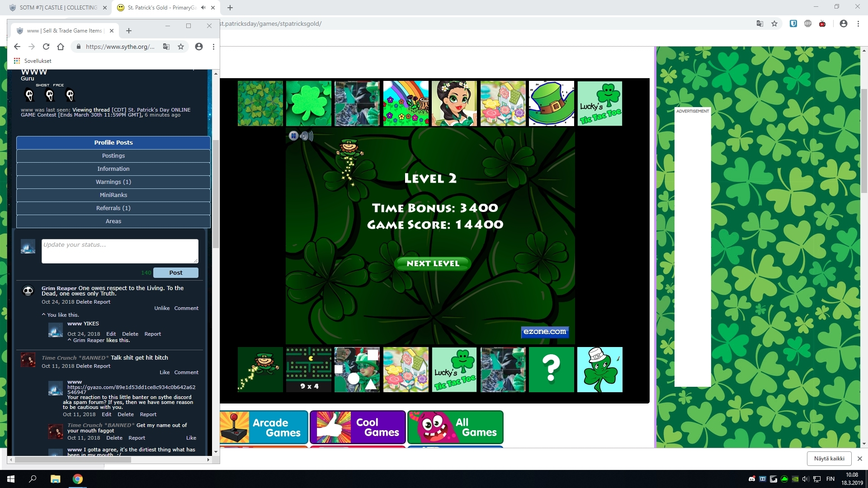
Task: Open main Chrome window profile icon
Action: click(844, 23)
